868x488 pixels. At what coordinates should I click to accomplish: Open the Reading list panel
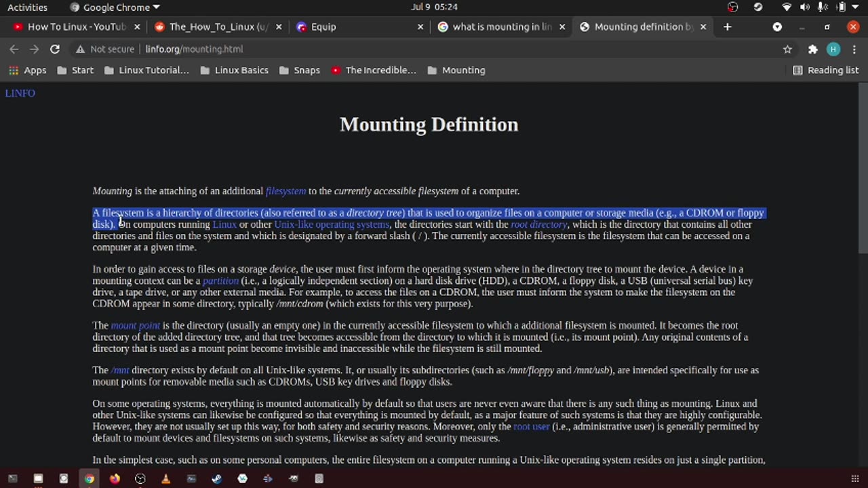[x=825, y=70]
